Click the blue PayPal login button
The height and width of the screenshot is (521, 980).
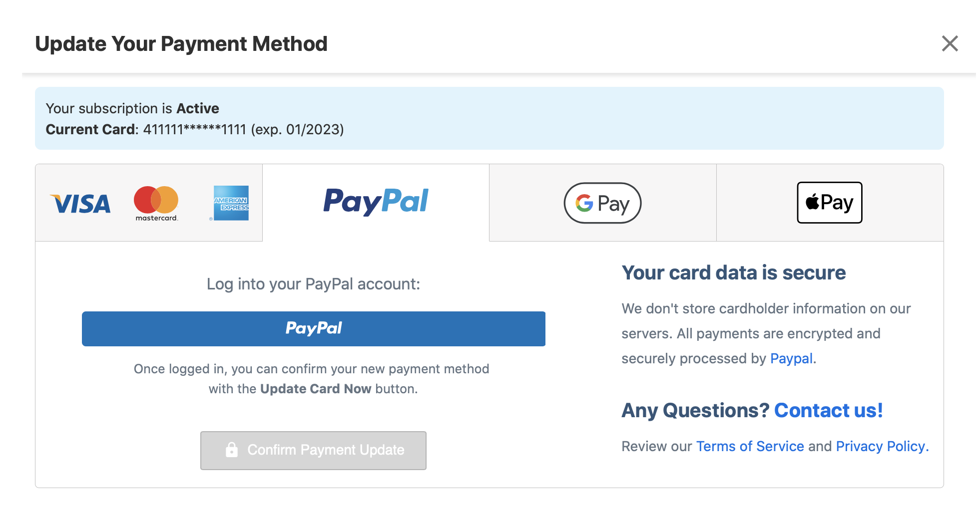tap(313, 328)
